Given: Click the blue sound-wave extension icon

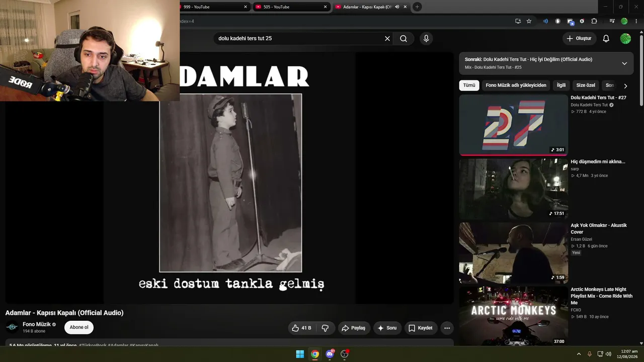Looking at the screenshot, I should [x=545, y=21].
